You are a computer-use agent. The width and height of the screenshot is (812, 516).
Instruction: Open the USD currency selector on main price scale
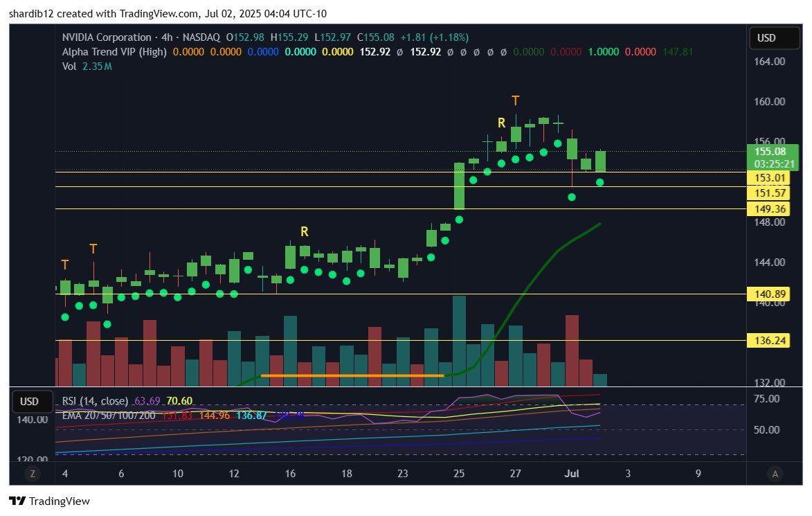tap(774, 38)
